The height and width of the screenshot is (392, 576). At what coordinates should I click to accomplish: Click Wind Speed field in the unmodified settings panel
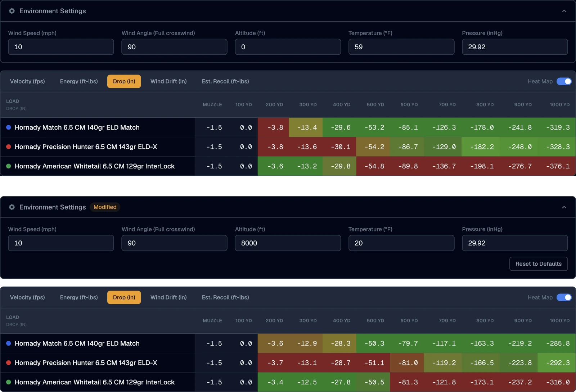tap(61, 47)
